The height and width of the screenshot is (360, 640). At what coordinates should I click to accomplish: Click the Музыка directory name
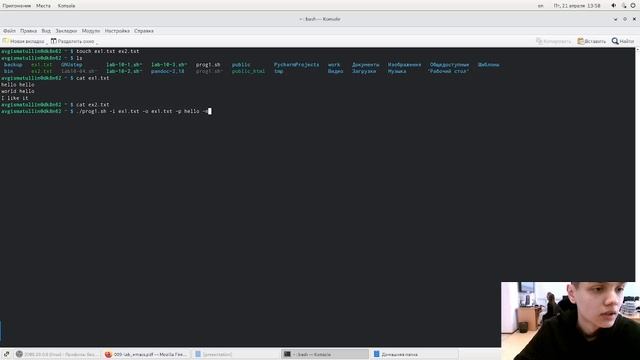397,71
